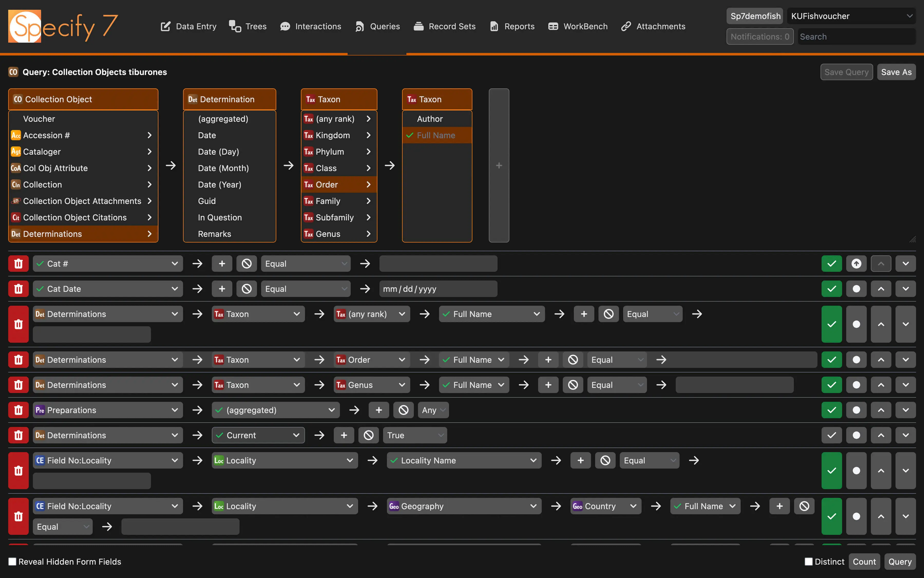Toggle show-in-results for Determinations Current row
924x578 pixels.
831,435
